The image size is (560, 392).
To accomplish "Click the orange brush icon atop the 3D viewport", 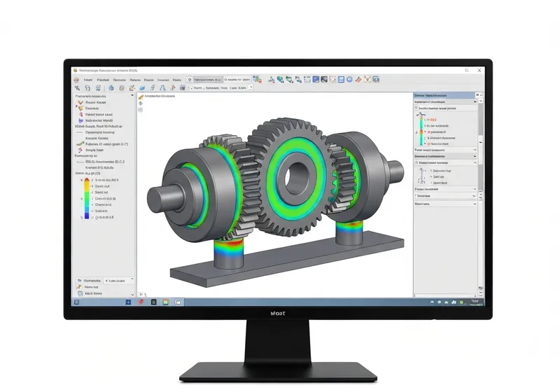I will (x=141, y=97).
